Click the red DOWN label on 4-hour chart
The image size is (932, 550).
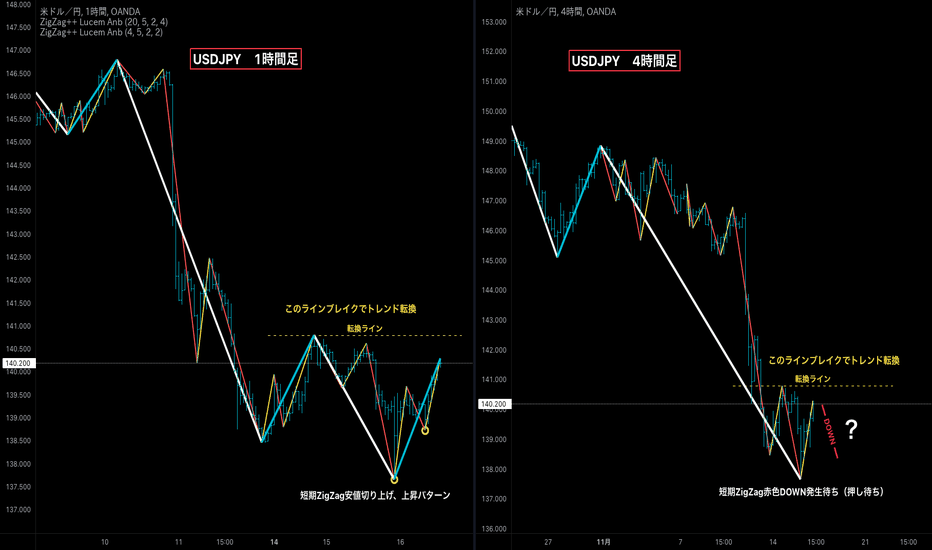click(x=830, y=432)
